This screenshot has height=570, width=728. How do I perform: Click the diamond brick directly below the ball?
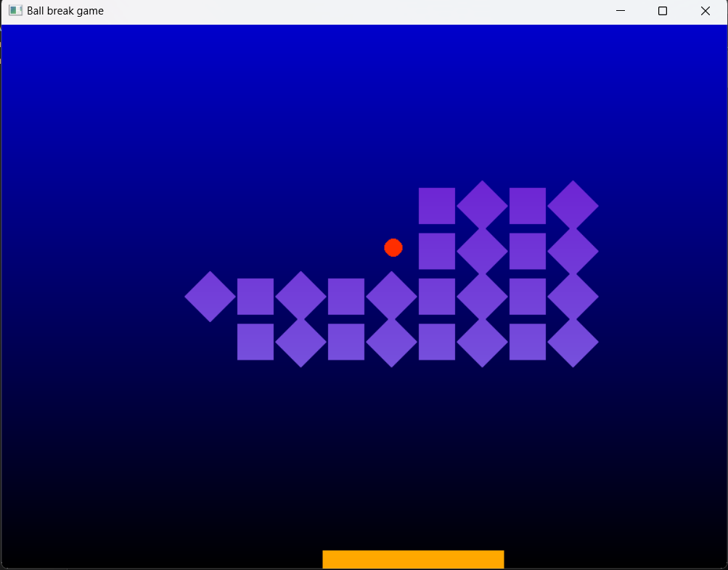[392, 296]
